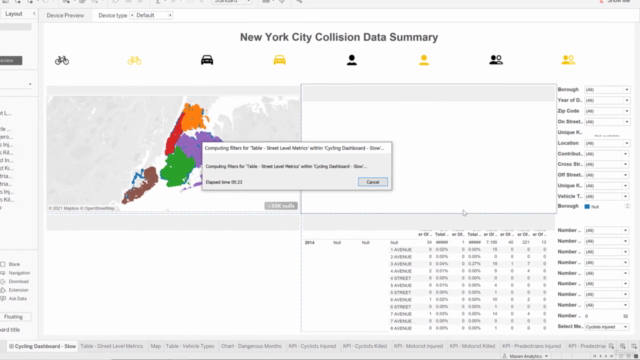Click the previous device type arrow

tap(132, 15)
